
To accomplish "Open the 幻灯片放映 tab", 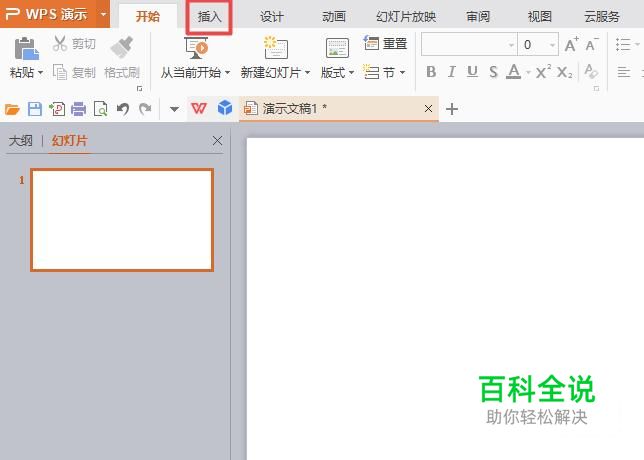I will pos(406,16).
